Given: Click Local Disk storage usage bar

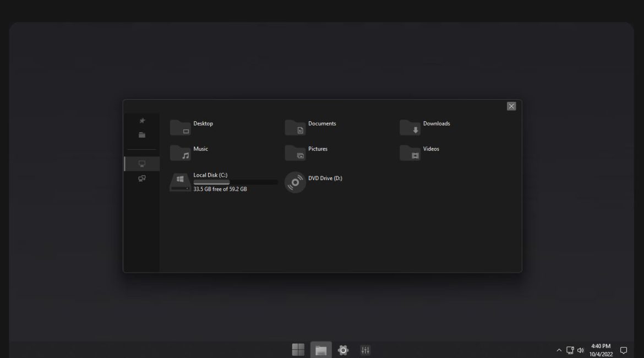Looking at the screenshot, I should [x=236, y=182].
